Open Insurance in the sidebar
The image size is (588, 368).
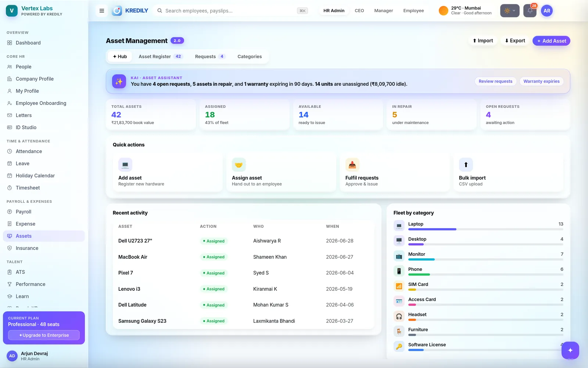[44, 248]
